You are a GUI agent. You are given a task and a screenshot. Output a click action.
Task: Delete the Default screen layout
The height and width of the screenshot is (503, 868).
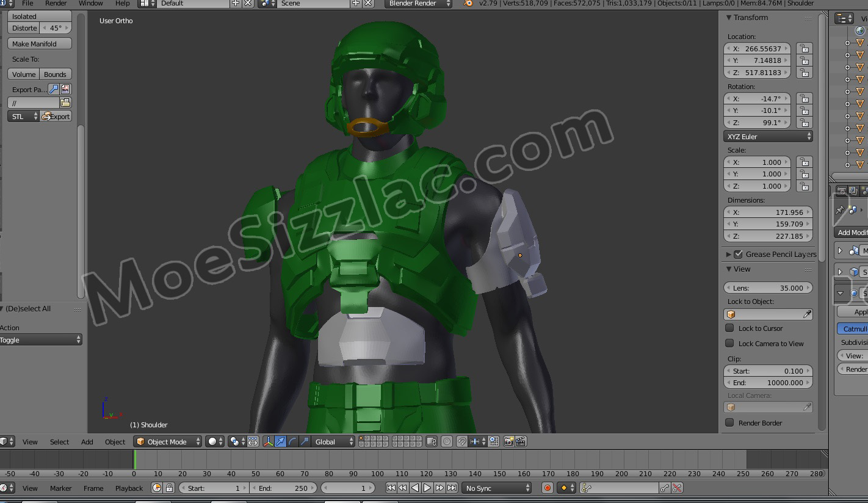coord(248,3)
